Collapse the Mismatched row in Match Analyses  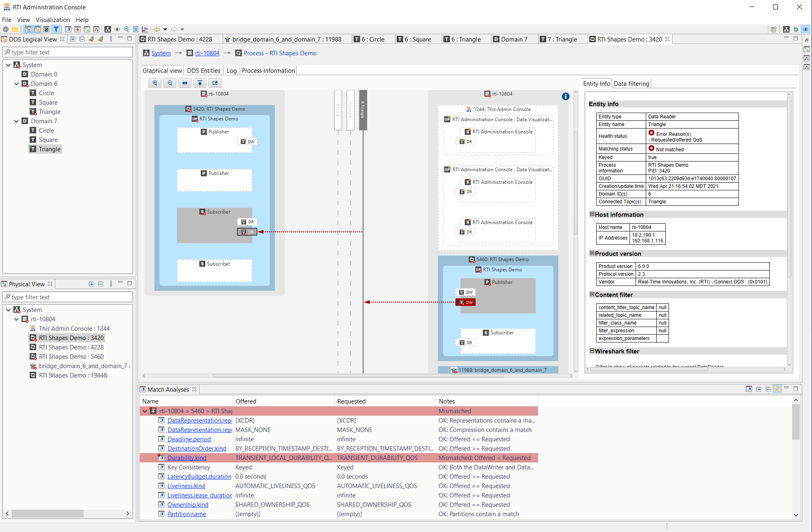point(145,411)
